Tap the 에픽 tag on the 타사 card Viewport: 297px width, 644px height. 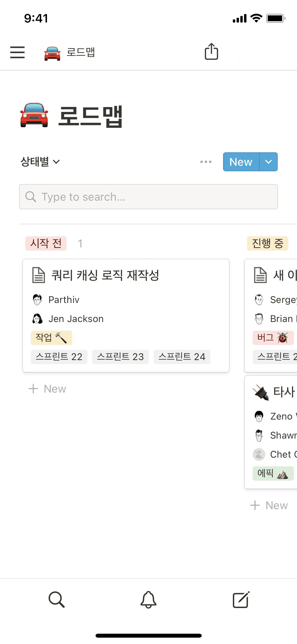pos(273,473)
